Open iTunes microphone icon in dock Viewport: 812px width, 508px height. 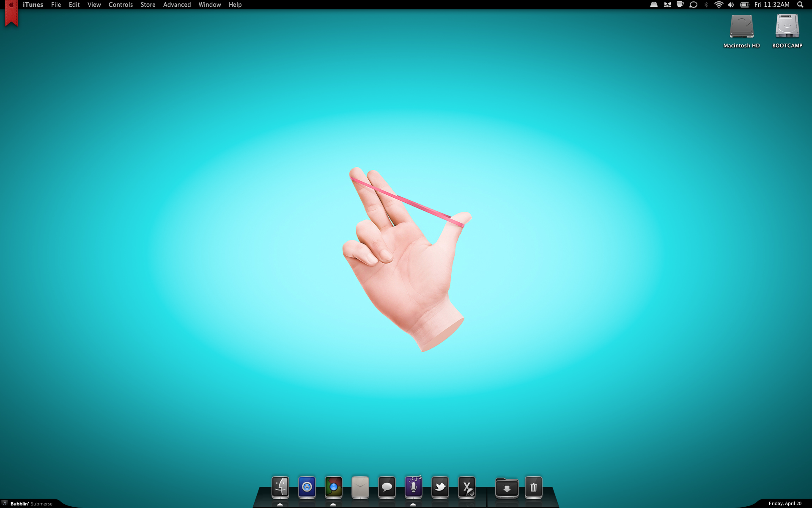point(413,487)
